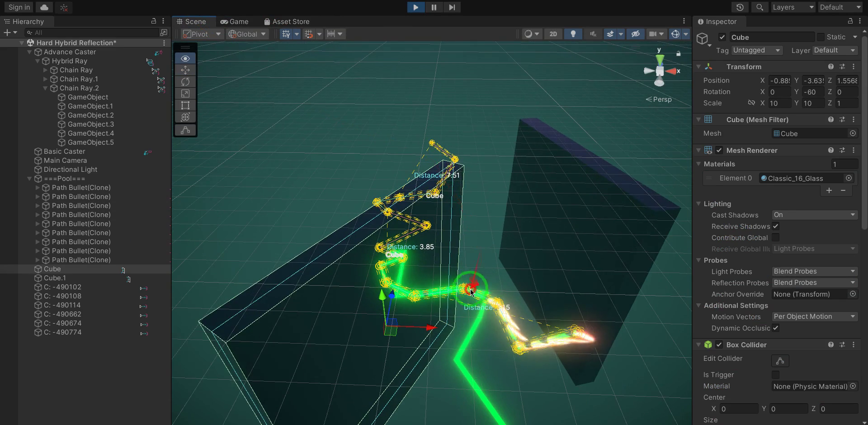Open version control bug icon
Screen dimensions: 868x425
64,7
